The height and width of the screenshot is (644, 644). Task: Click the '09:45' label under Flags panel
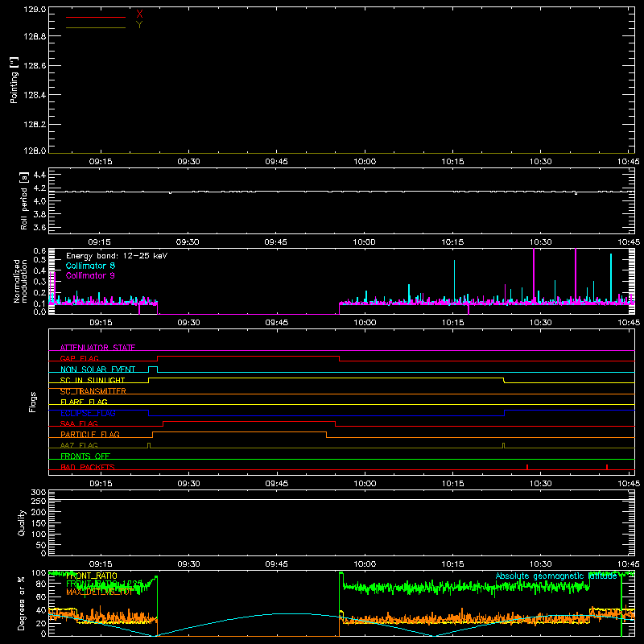point(276,484)
